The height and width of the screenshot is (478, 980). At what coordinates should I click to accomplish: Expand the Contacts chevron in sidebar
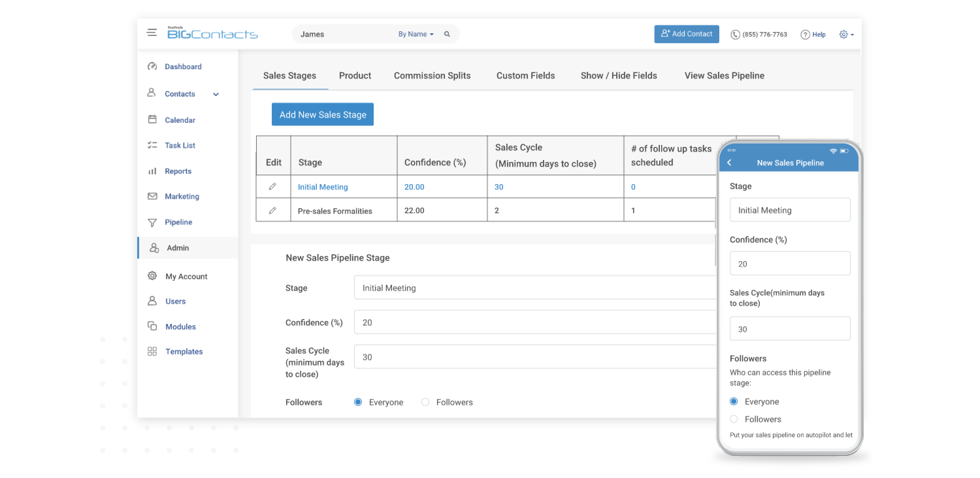pos(216,94)
